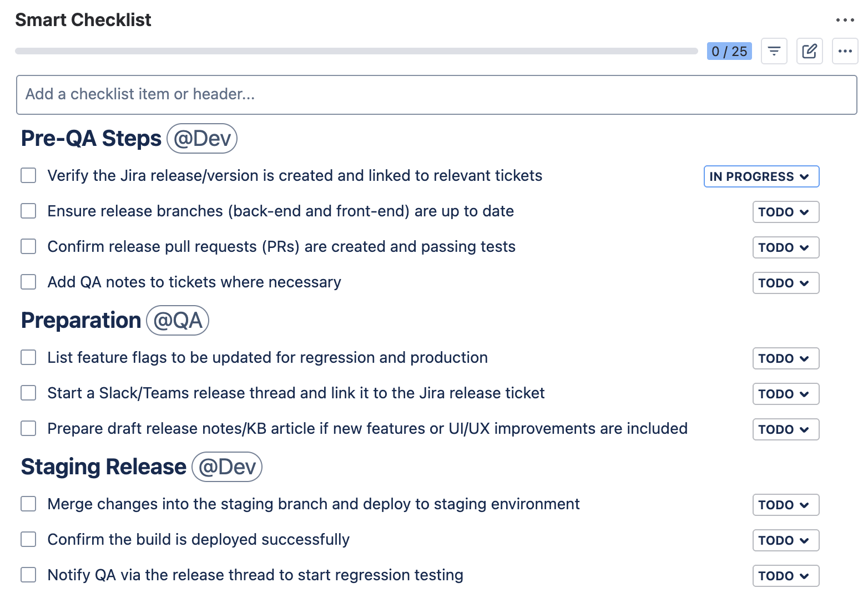The image size is (868, 598).
Task: Click the @QA tag on Preparation
Action: [x=178, y=320]
